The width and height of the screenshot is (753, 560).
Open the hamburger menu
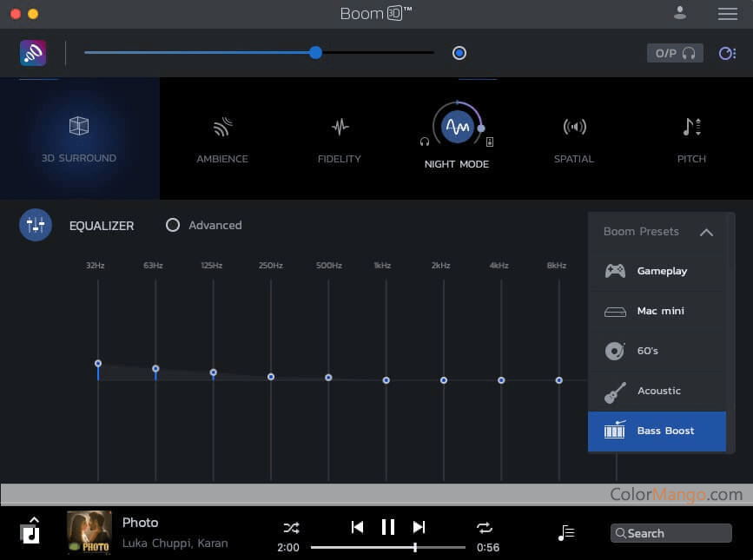click(728, 14)
